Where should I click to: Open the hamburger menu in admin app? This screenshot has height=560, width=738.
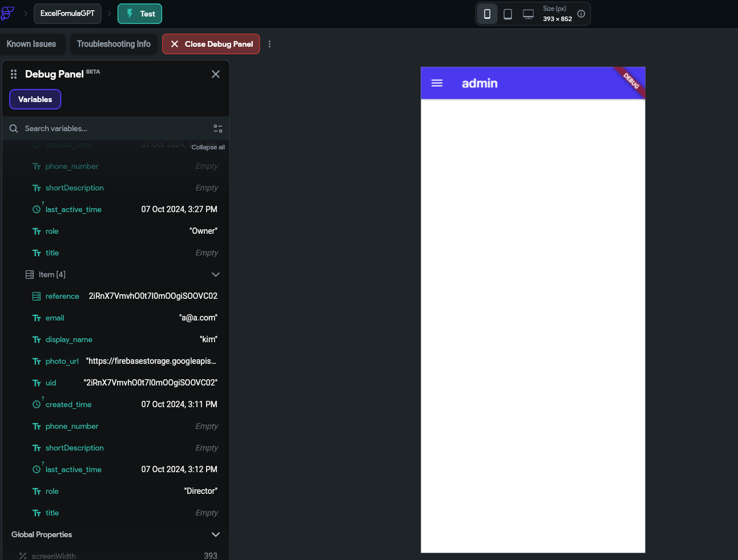437,83
